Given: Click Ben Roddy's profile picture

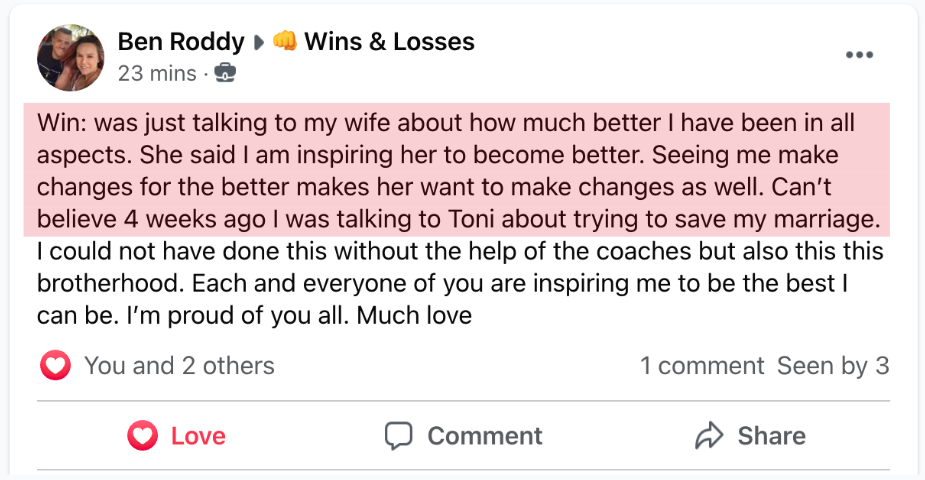Looking at the screenshot, I should coord(71,56).
